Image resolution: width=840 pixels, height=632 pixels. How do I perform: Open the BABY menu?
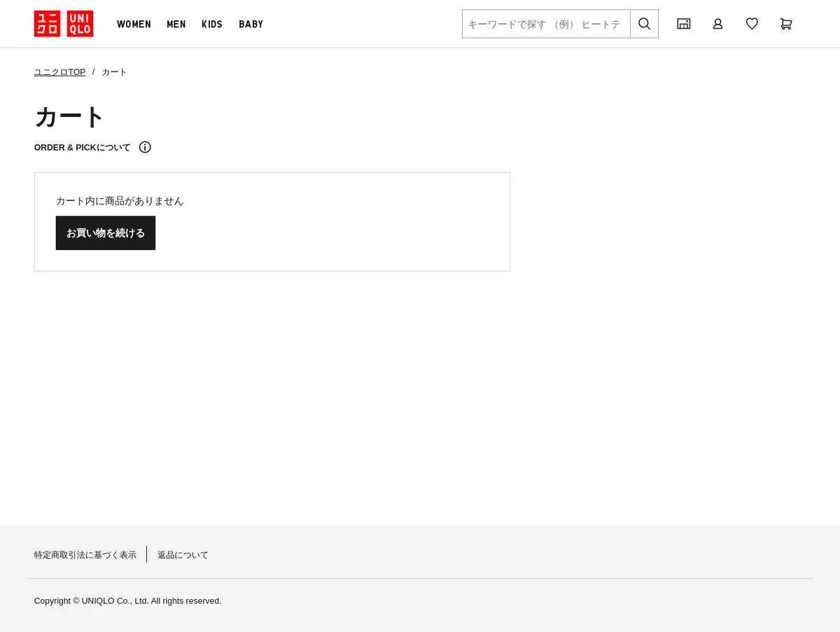[x=251, y=24]
